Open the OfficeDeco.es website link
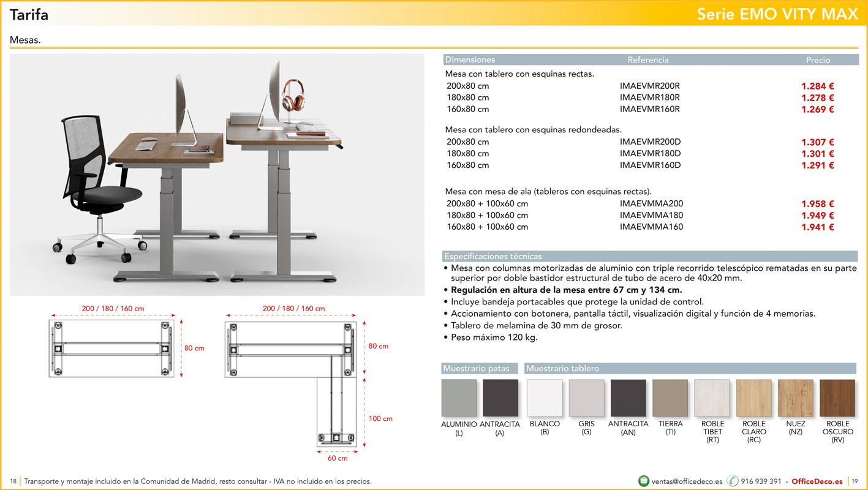Screen dimensions: 868x490 click(817, 481)
